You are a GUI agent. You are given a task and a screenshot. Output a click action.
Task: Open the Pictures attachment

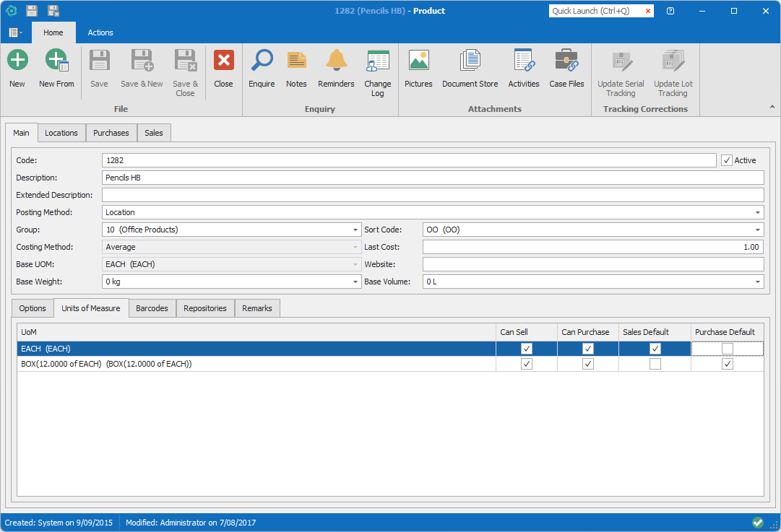[418, 61]
